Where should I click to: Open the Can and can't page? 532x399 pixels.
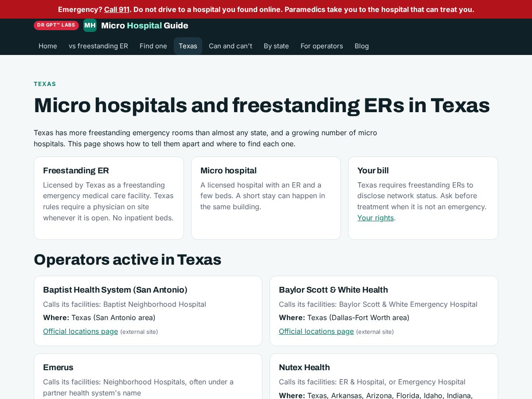pyautogui.click(x=231, y=46)
